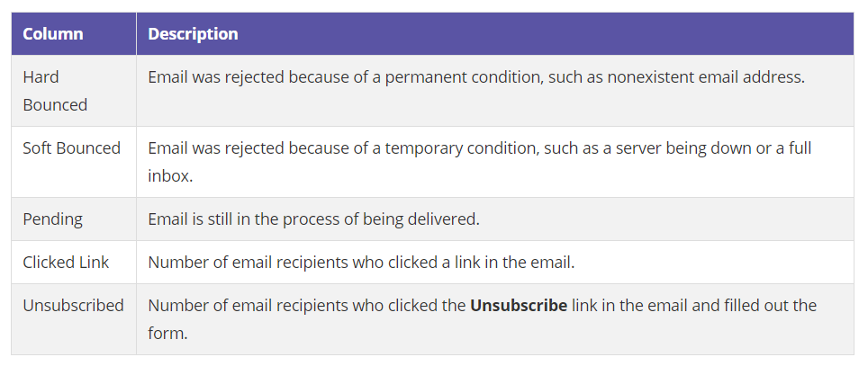Viewport: 868px width, 375px height.
Task: Select the "Clicked Link" cell
Action: coord(66,263)
